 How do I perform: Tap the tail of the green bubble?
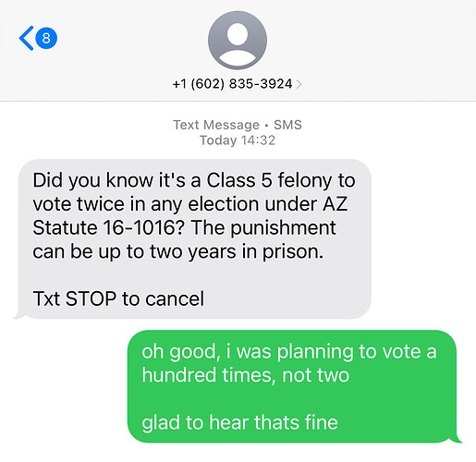458,439
